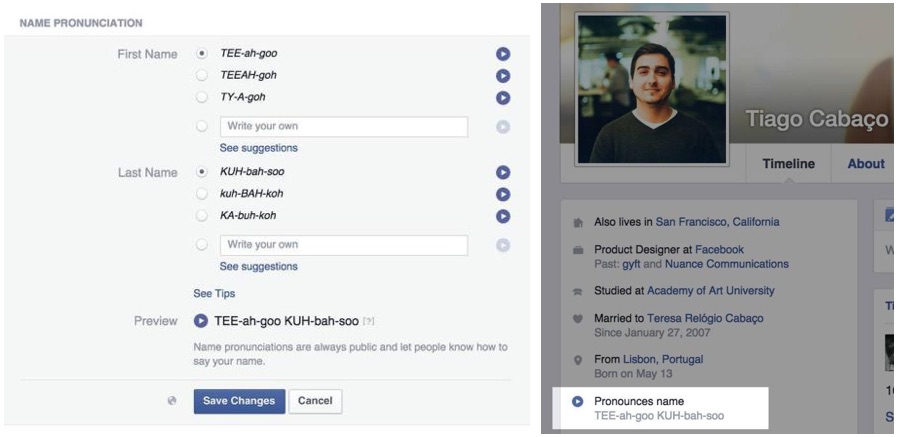Click the Pronounces name label

[639, 401]
